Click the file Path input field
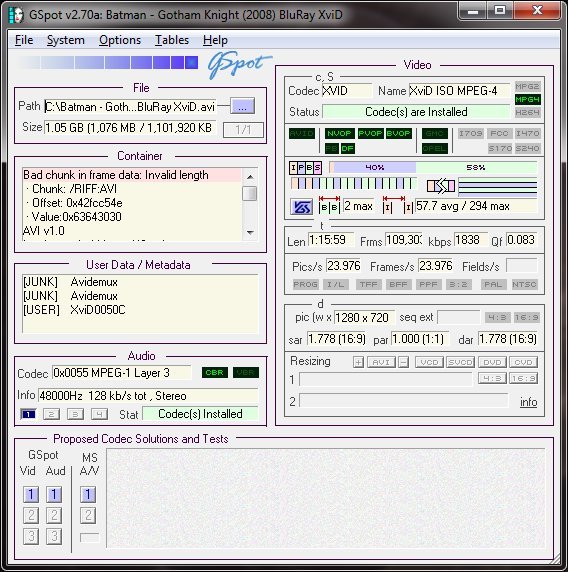This screenshot has width=568, height=572. point(131,107)
